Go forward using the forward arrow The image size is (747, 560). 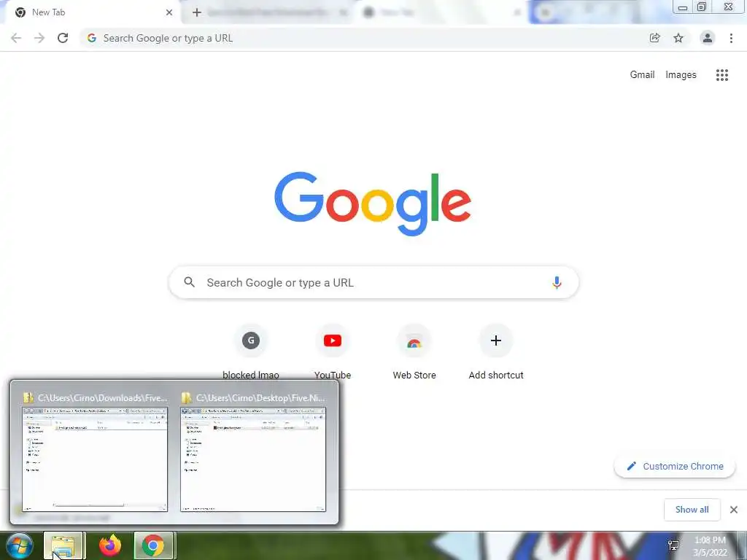point(39,38)
